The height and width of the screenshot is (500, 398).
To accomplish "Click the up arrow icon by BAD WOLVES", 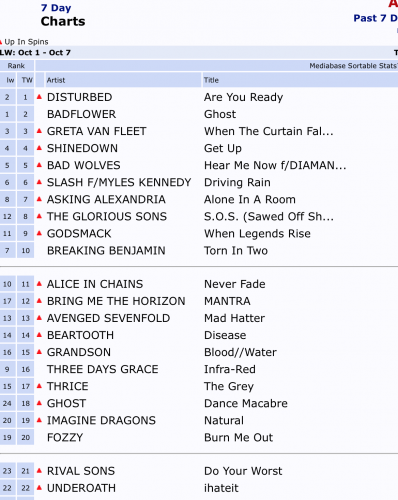I will (39, 165).
